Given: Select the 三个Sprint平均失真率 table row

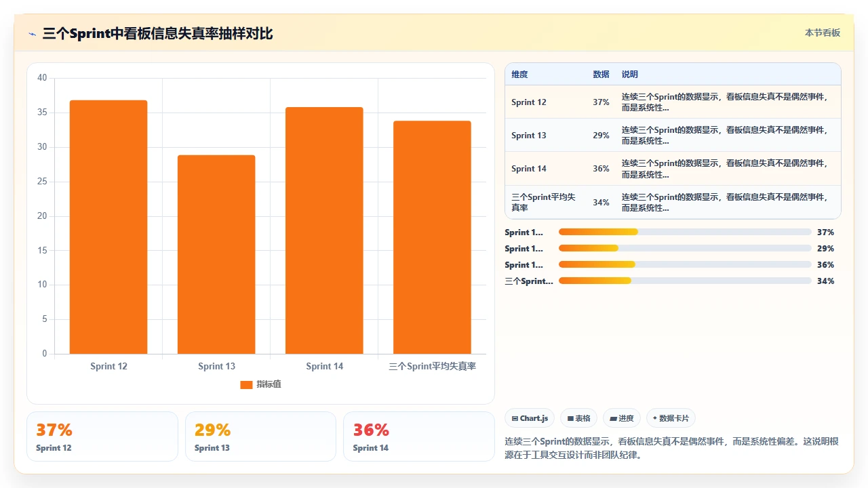Looking at the screenshot, I should [673, 202].
